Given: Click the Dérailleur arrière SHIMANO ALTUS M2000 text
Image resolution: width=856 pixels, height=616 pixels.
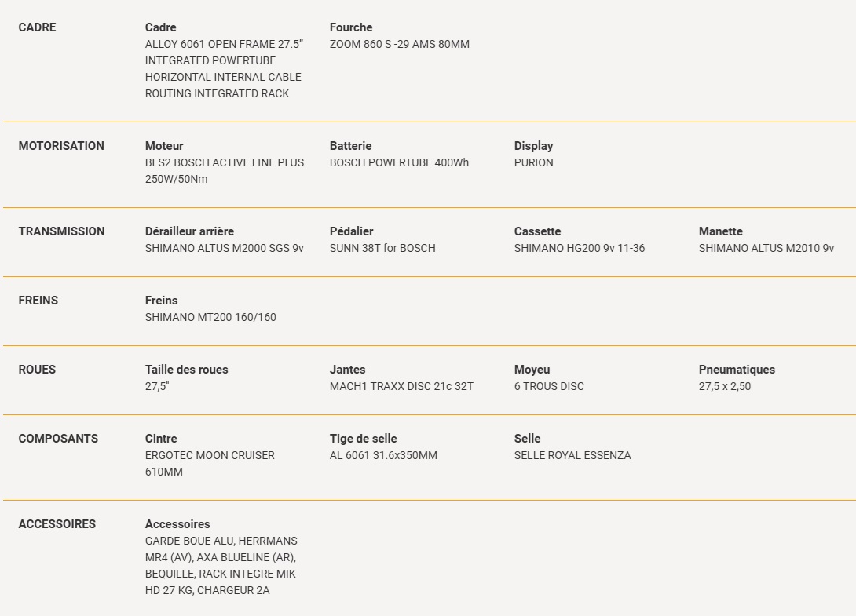Looking at the screenshot, I should (225, 248).
